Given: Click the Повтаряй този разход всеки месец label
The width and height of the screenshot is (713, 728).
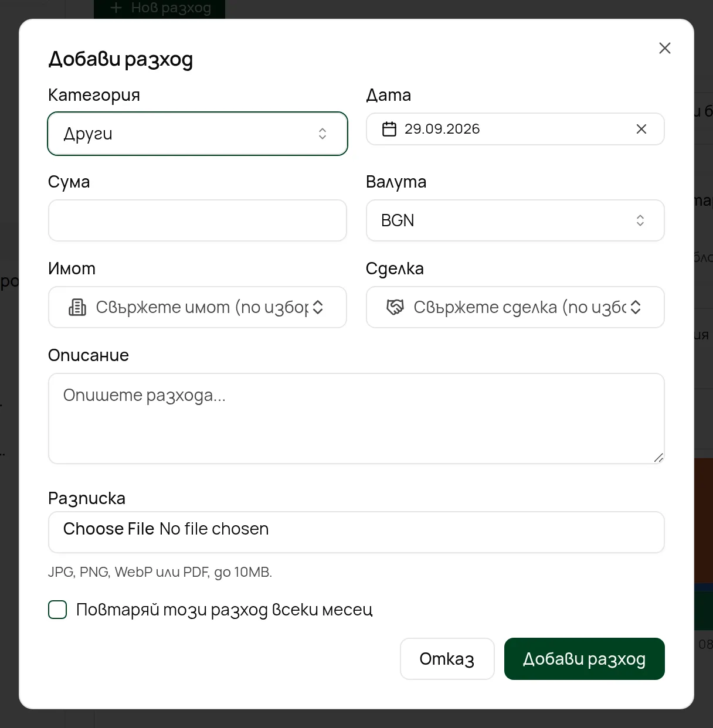Looking at the screenshot, I should pos(225,610).
